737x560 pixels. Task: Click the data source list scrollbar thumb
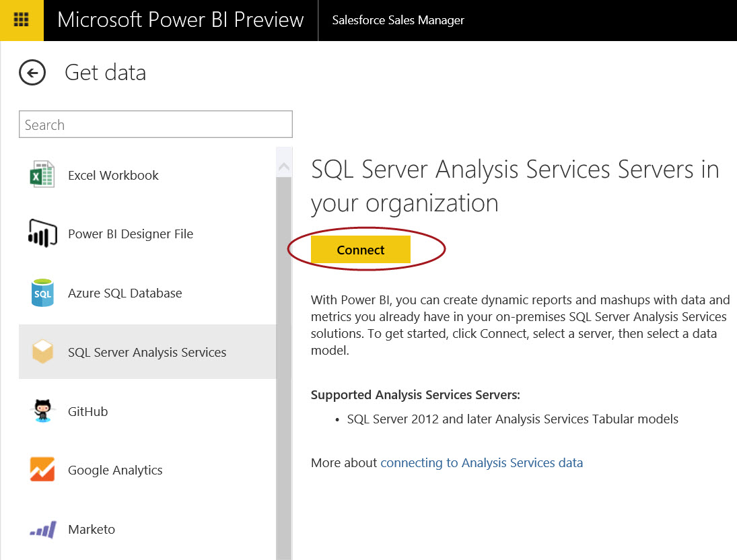(284, 368)
